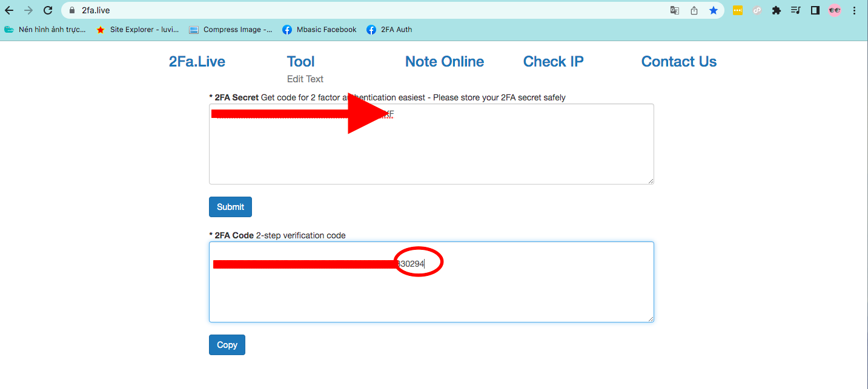
Task: Open the Tool menu in navigation
Action: pyautogui.click(x=300, y=62)
